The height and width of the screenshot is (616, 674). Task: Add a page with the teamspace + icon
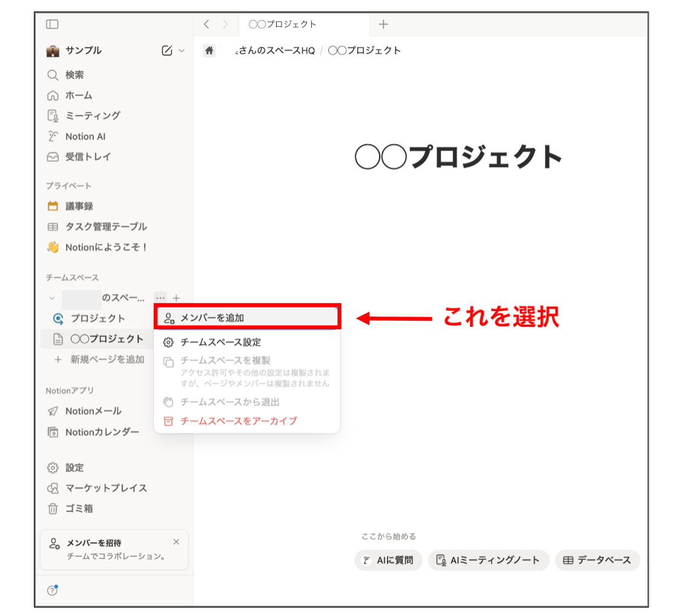(x=176, y=298)
